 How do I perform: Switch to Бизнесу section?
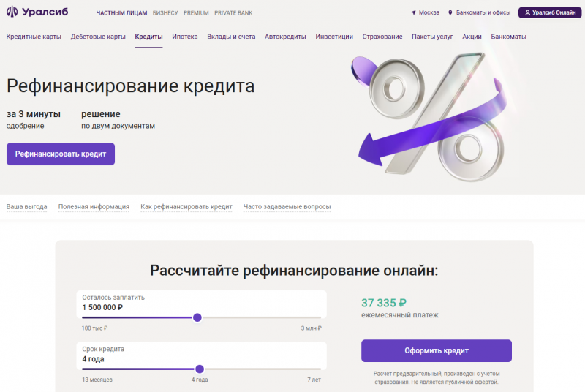[165, 13]
